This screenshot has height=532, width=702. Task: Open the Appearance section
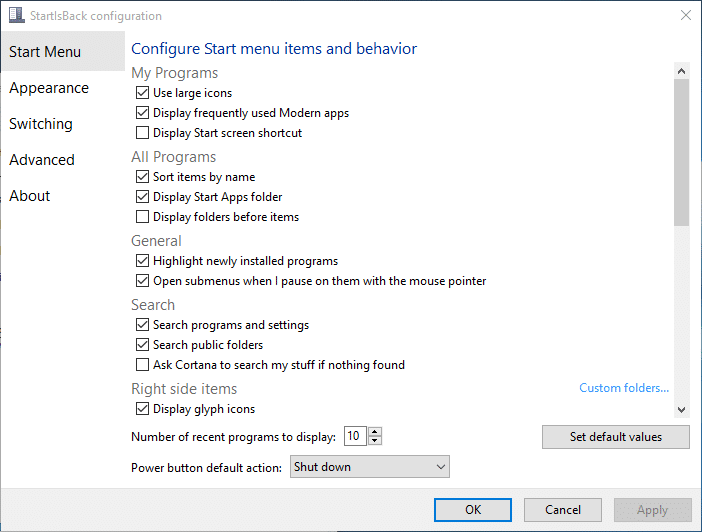click(x=49, y=88)
